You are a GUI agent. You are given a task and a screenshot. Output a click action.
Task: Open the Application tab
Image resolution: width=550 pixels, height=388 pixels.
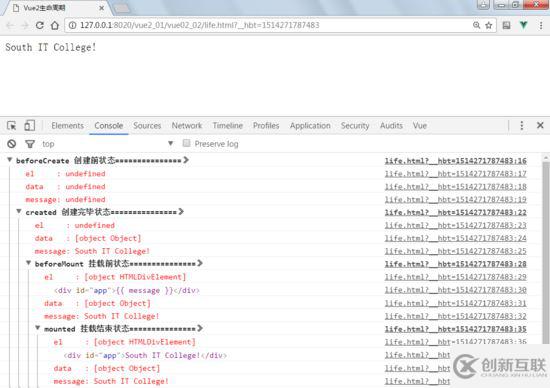310,126
